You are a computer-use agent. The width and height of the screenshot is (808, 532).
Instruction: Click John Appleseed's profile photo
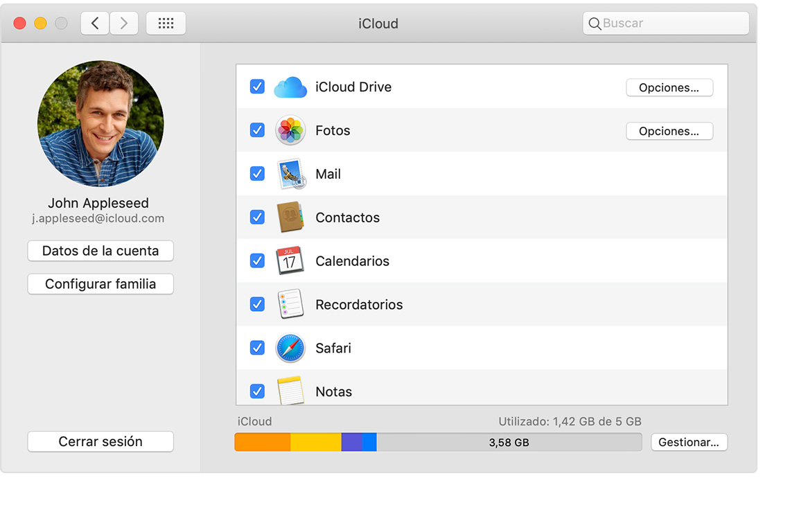point(100,123)
